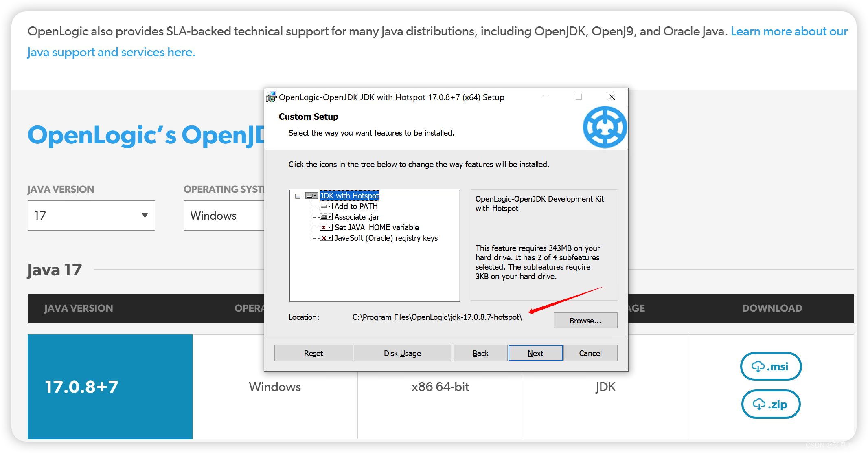Click the 17.0.8+7 version cell

[110, 387]
